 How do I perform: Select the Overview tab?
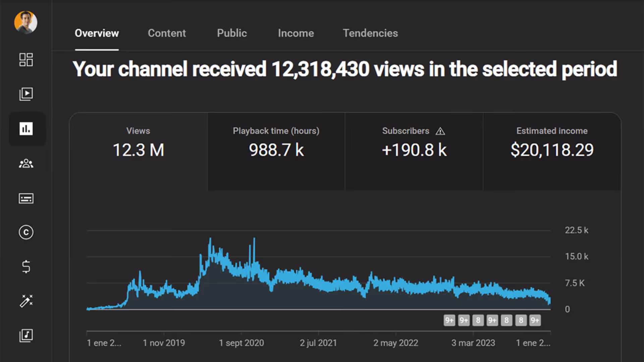pos(97,33)
